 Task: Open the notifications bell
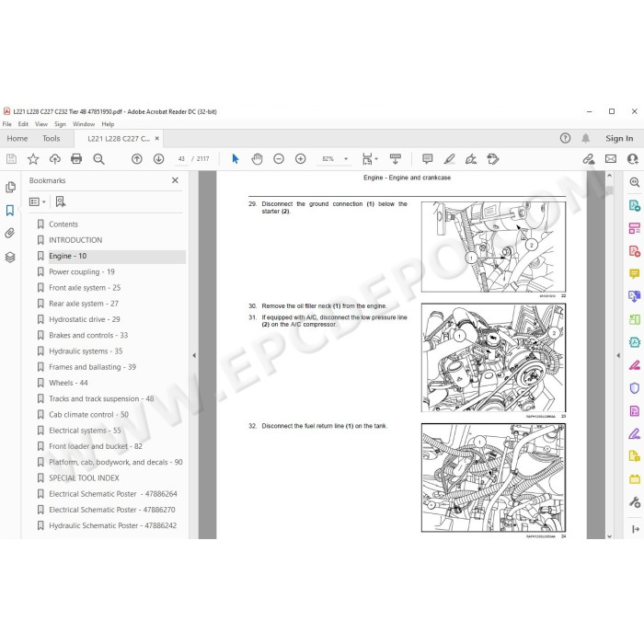pyautogui.click(x=586, y=138)
